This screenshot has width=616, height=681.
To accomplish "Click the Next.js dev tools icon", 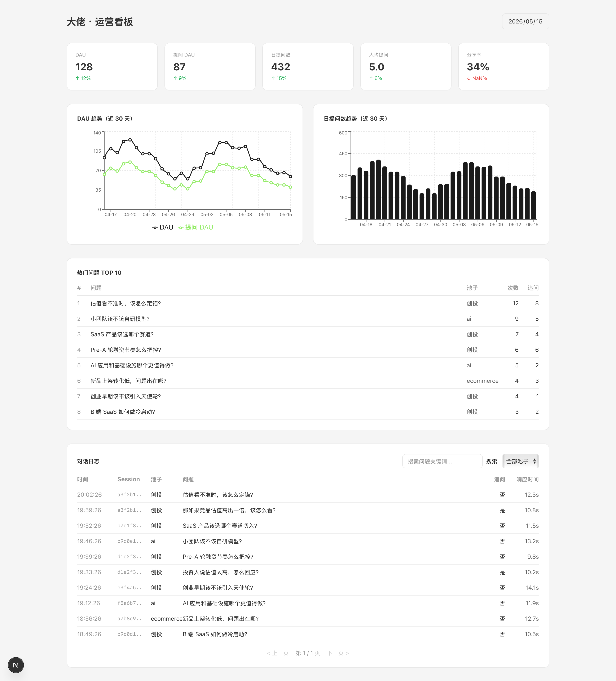I will [16, 665].
